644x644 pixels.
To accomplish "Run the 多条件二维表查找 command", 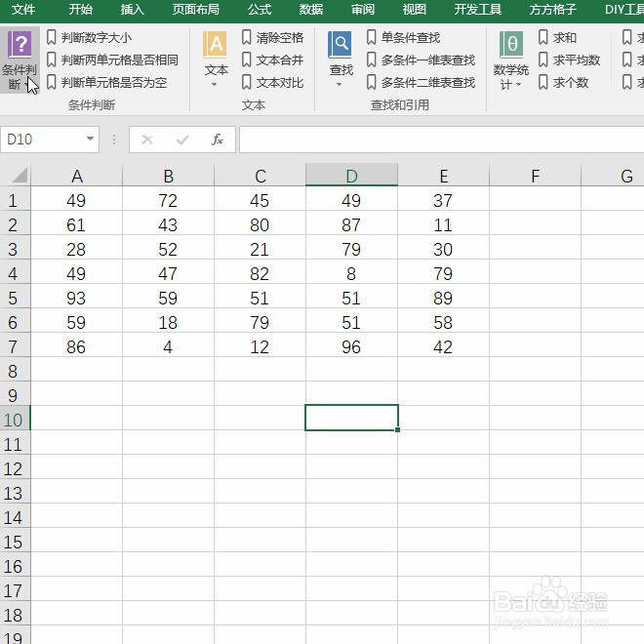I will tap(428, 83).
